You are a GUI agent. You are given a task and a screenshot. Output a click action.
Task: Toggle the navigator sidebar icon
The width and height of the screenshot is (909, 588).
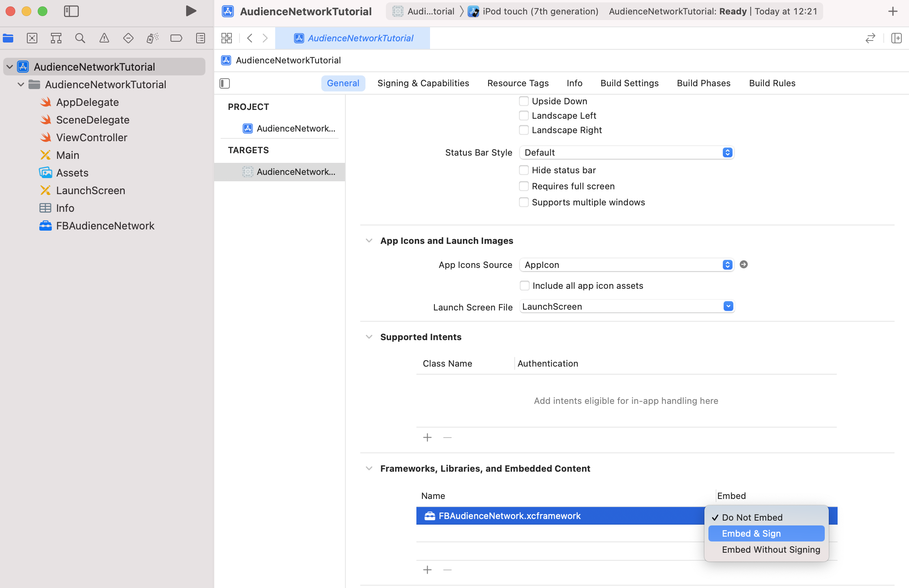(x=71, y=11)
